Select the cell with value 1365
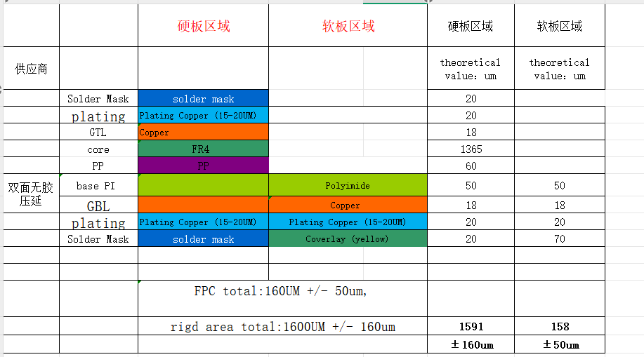Screen dimensions: 644x357 coord(471,149)
